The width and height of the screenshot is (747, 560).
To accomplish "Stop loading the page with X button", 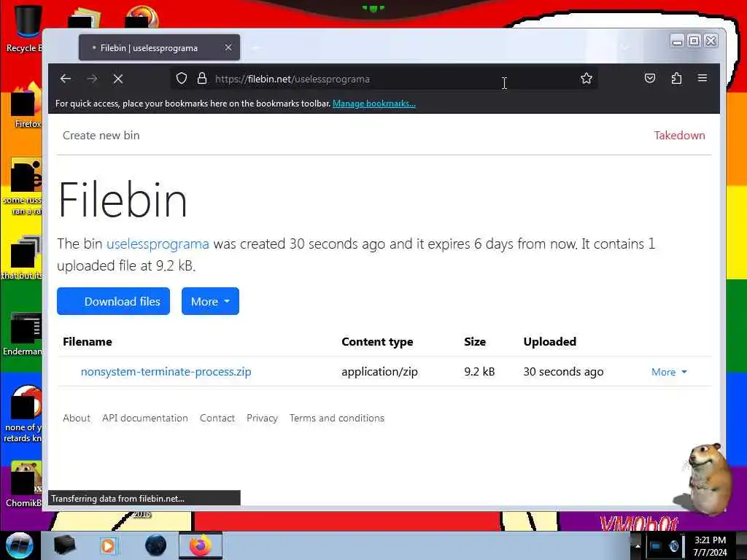I will point(118,79).
